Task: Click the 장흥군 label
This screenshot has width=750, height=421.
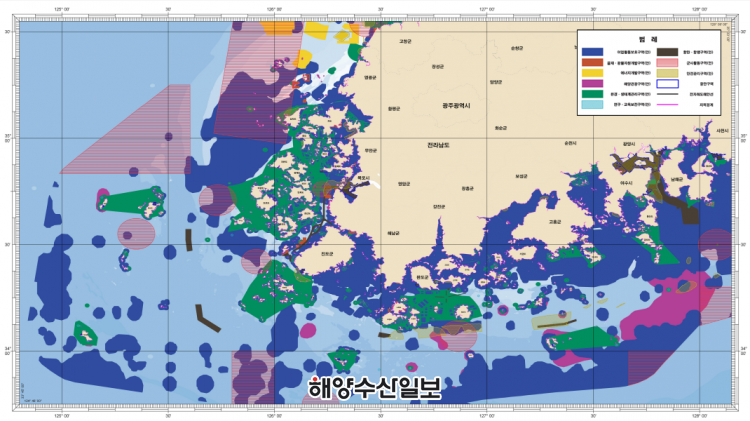Action: click(x=468, y=189)
